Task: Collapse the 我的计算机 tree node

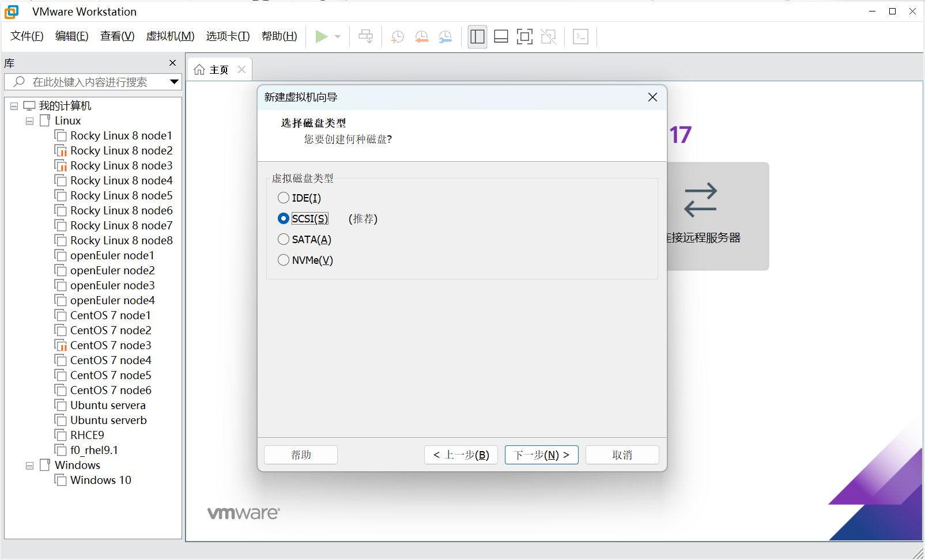Action: [x=14, y=106]
